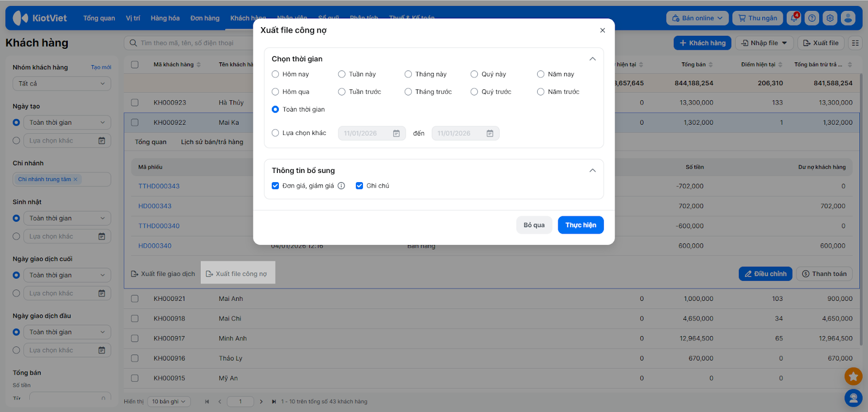Click the Điều chỉnh button
The height and width of the screenshot is (412, 868).
tap(765, 274)
